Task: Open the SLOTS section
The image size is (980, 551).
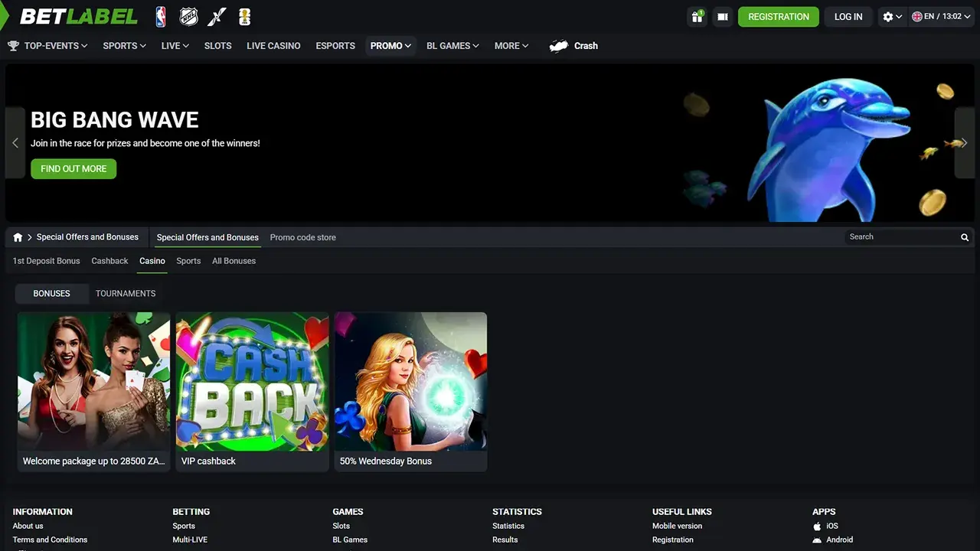Action: [217, 46]
